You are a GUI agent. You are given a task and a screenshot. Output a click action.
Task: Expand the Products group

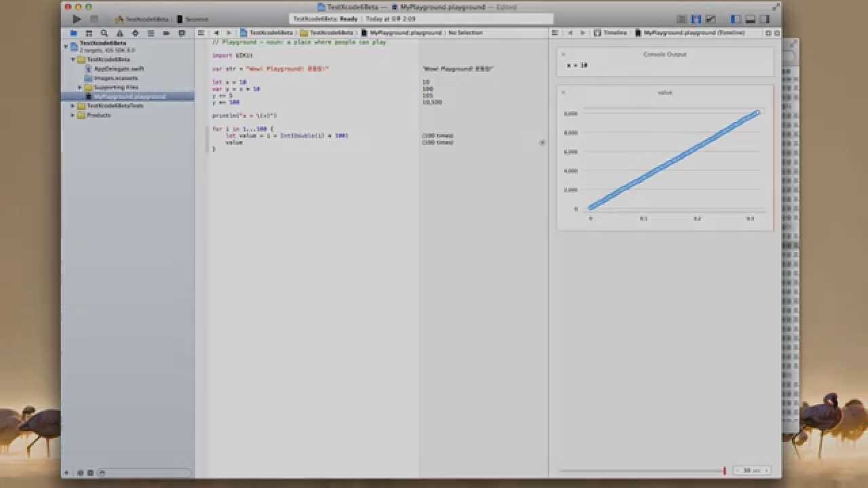click(73, 115)
